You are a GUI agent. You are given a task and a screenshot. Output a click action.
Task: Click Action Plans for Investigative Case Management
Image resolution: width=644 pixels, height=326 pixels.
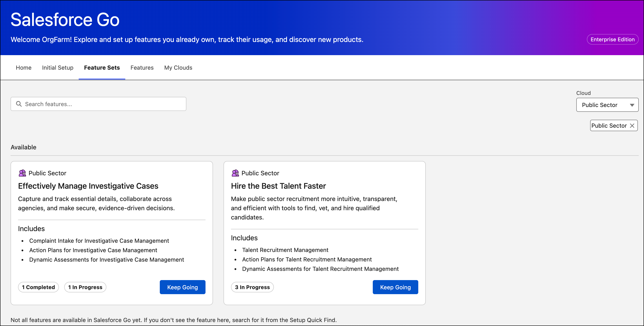93,250
